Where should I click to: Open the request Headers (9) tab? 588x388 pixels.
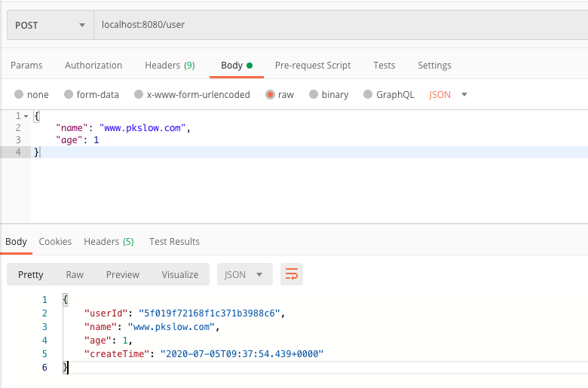[x=170, y=66]
